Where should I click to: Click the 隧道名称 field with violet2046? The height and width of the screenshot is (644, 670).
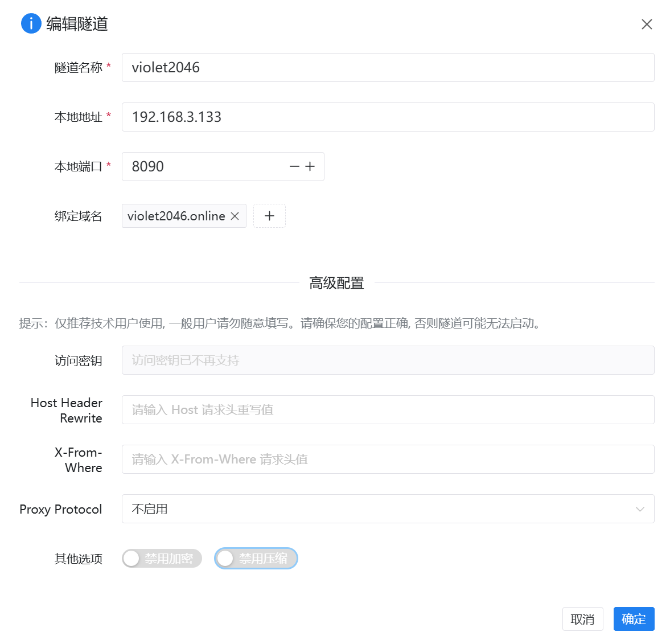[x=387, y=68]
